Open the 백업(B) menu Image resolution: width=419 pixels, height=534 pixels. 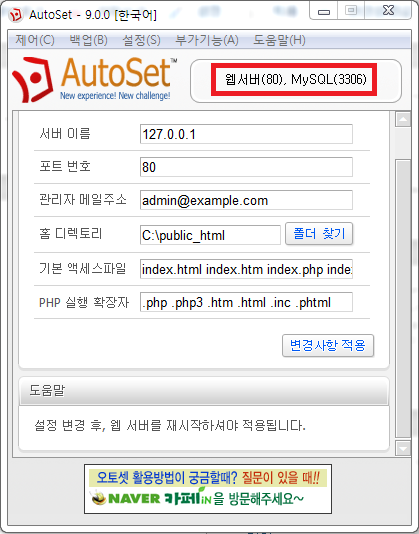pos(88,40)
